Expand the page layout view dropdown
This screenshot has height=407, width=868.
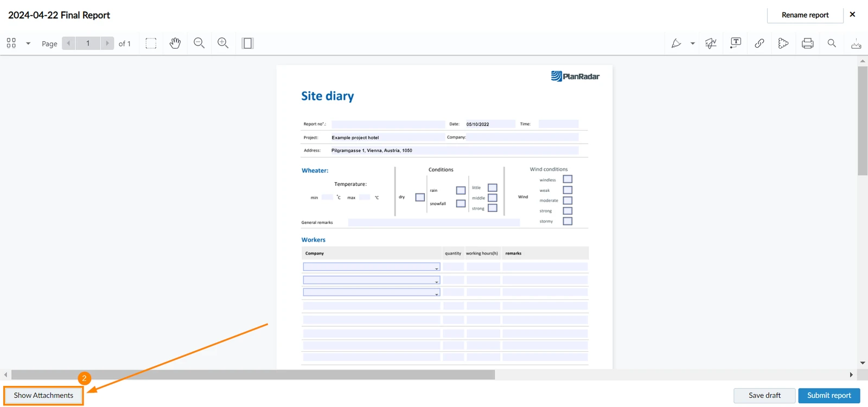tap(28, 43)
